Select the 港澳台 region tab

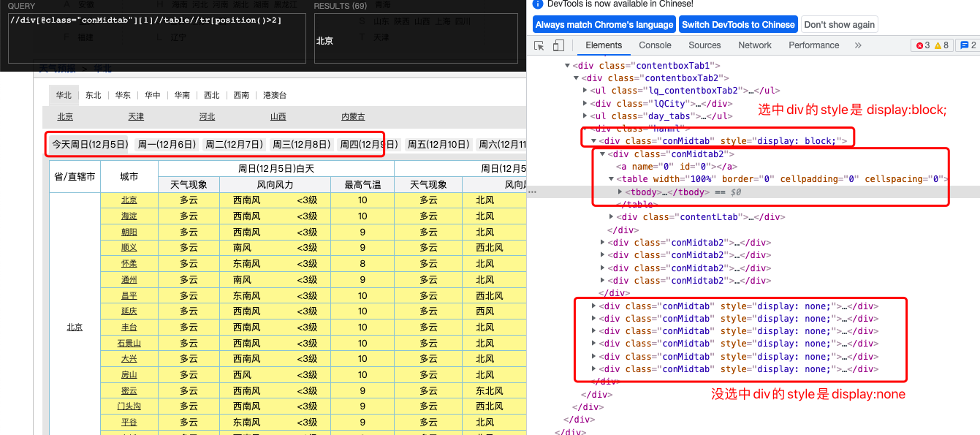pyautogui.click(x=275, y=95)
